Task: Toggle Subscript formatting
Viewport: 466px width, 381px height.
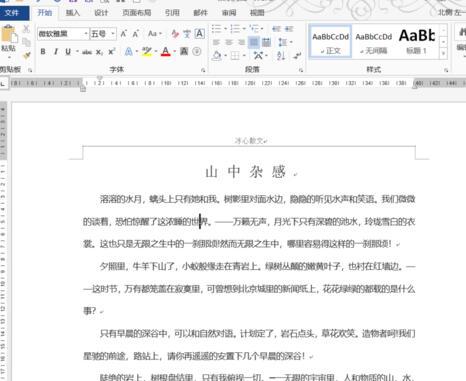Action: pos(99,52)
